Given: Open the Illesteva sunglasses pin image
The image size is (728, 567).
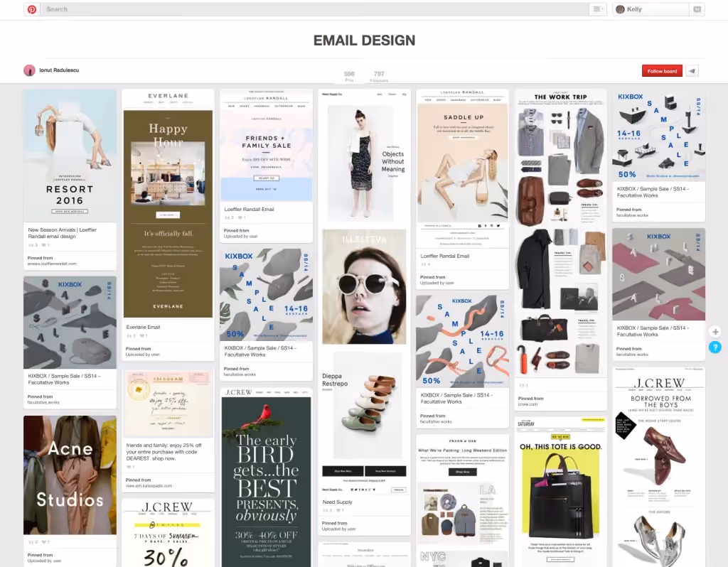Looking at the screenshot, I should tap(365, 287).
